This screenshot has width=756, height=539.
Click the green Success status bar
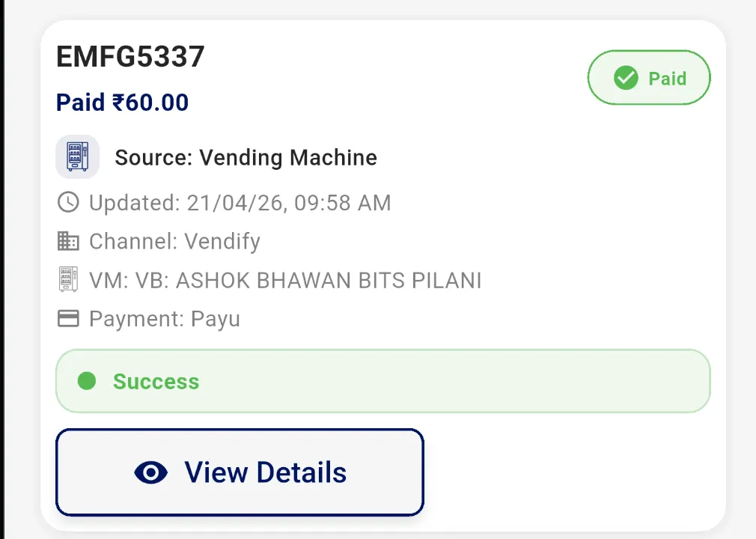(449, 381)
